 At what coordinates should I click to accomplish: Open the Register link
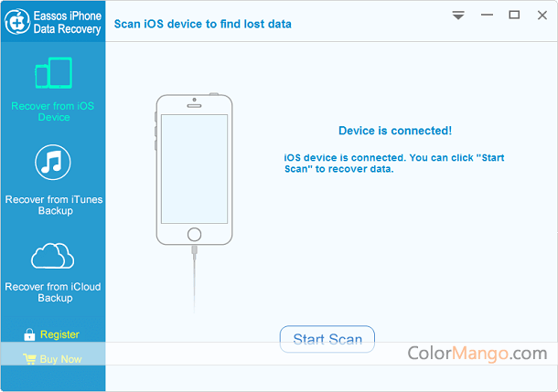pos(59,334)
